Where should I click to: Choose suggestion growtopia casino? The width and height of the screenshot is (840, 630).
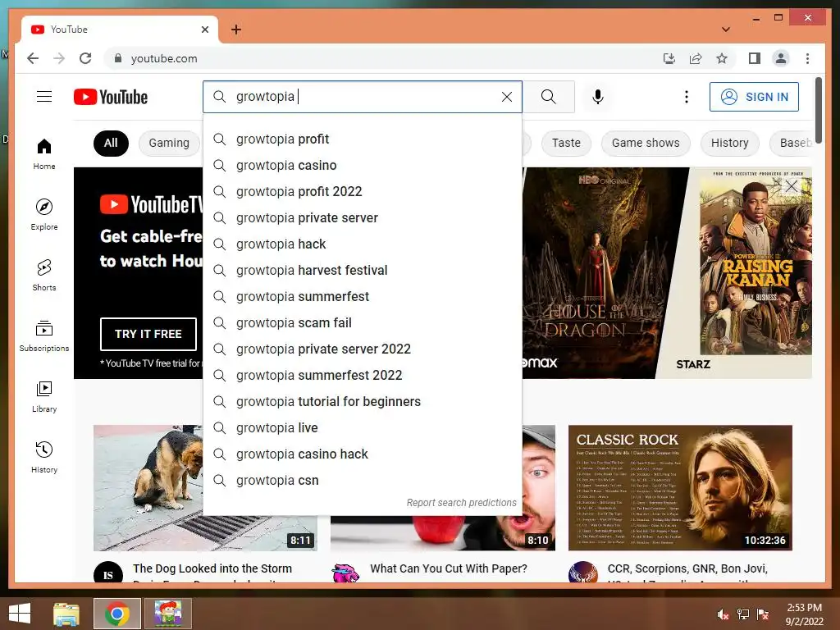coord(362,166)
